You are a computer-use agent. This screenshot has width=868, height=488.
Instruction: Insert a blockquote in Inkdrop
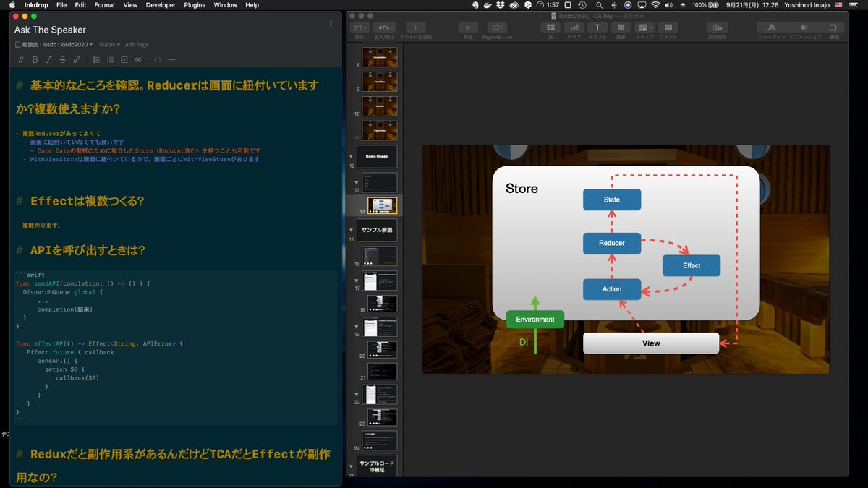tap(138, 59)
